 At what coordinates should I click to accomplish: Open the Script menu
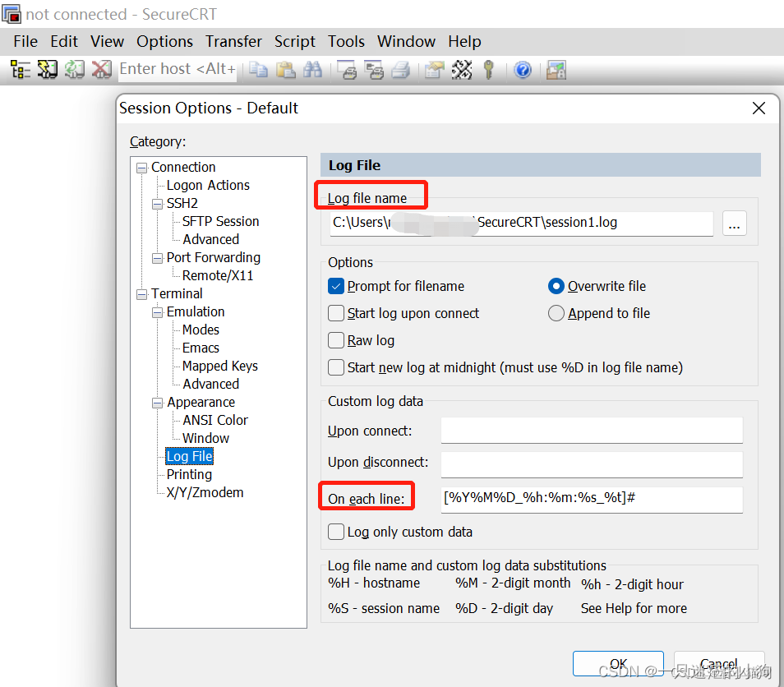294,42
